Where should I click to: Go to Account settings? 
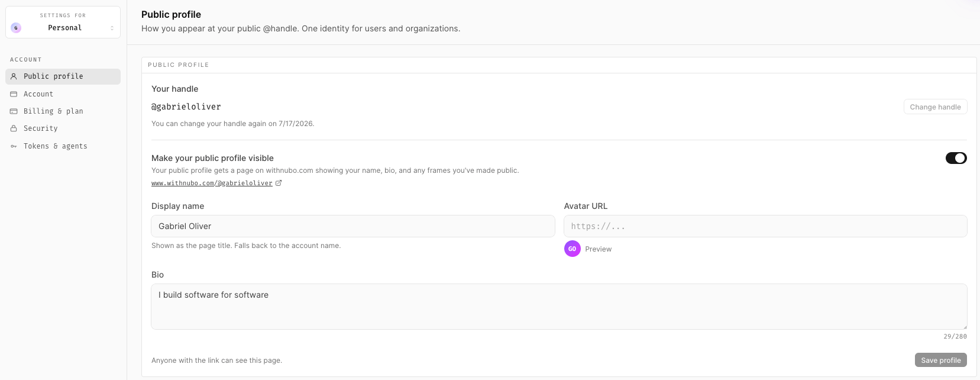pyautogui.click(x=63, y=94)
